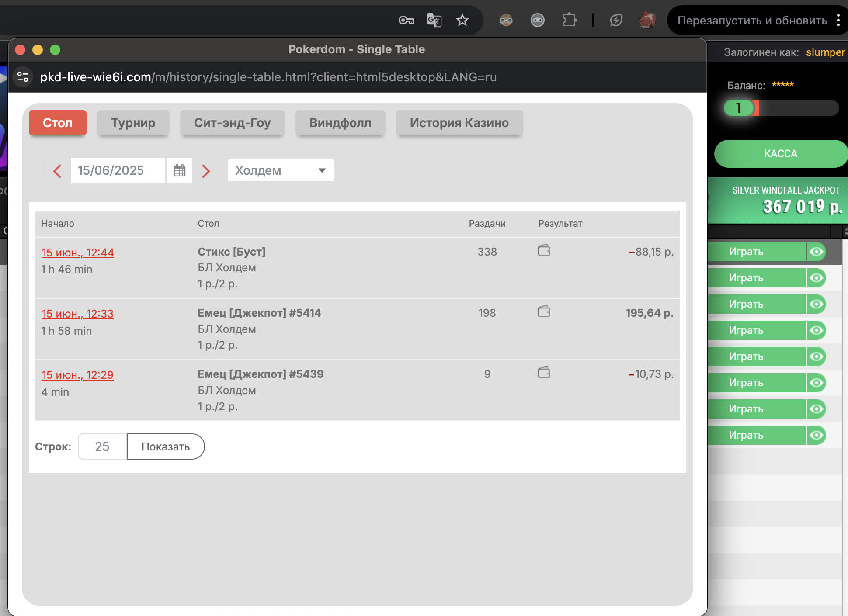Click the URL in popup address bar
The width and height of the screenshot is (848, 616).
[268, 77]
